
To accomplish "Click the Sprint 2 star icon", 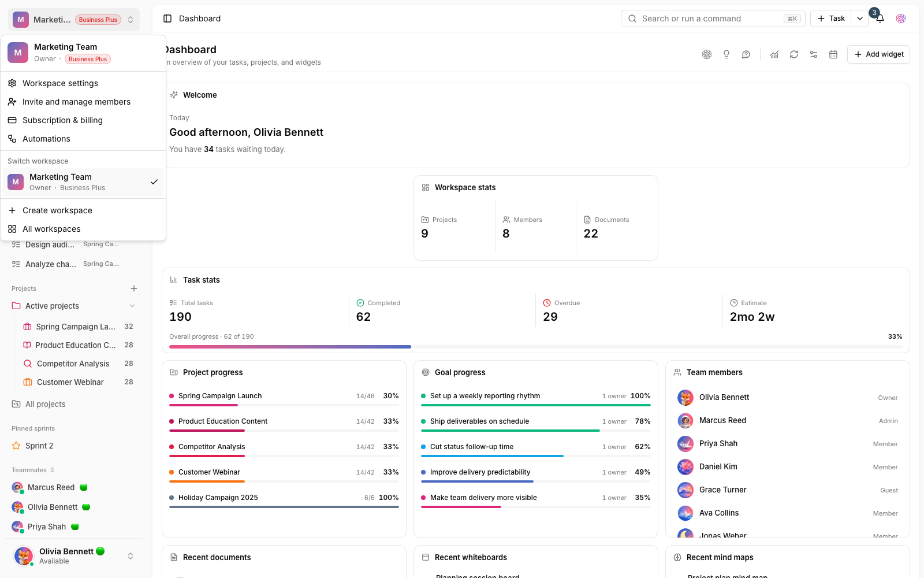I will [x=16, y=446].
